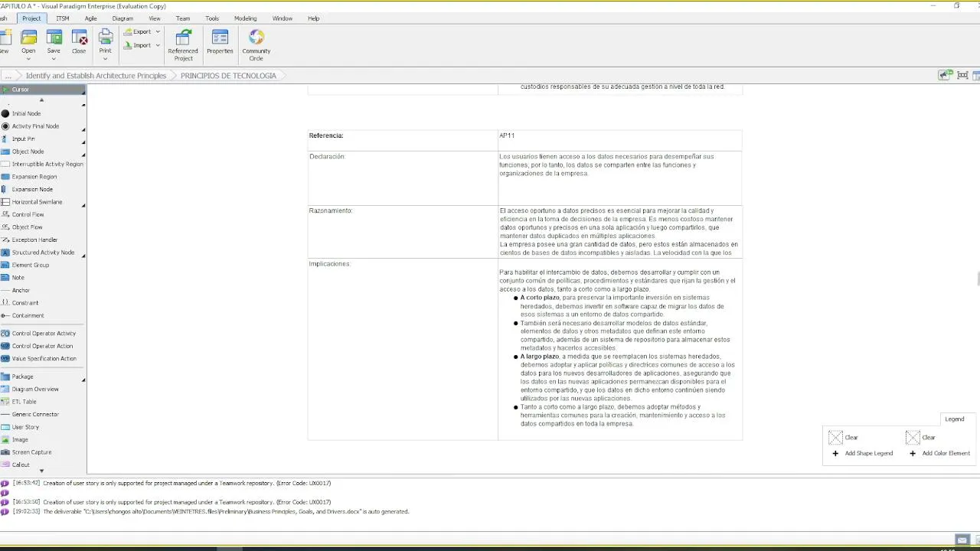Screen dimensions: 980x551
Task: Click Add Shape Legend
Action: [863, 453]
